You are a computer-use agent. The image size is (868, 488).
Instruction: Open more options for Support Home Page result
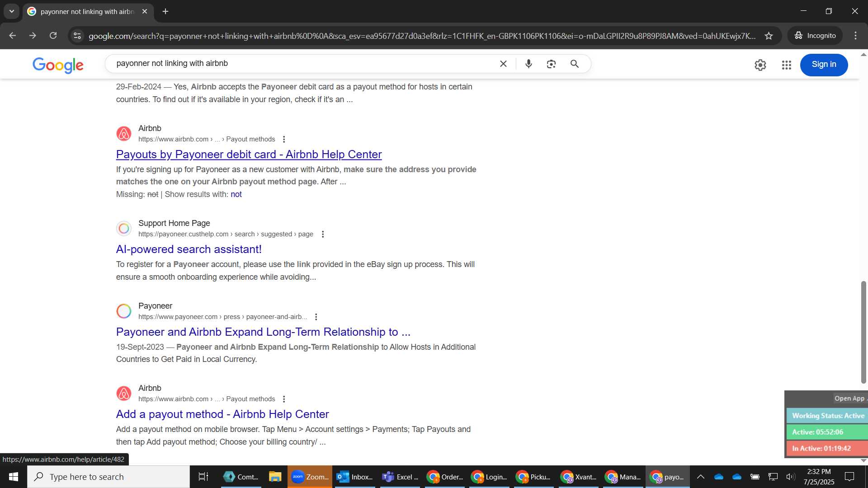coord(323,234)
